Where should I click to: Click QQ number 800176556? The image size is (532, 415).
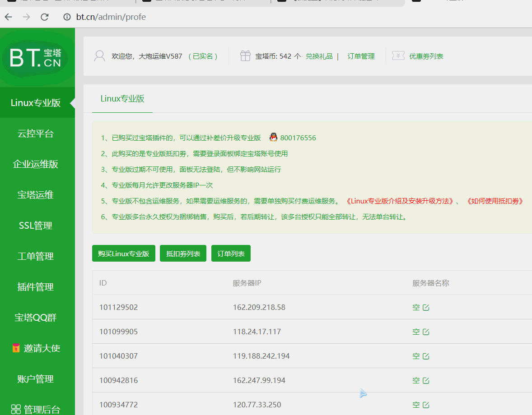click(x=298, y=138)
